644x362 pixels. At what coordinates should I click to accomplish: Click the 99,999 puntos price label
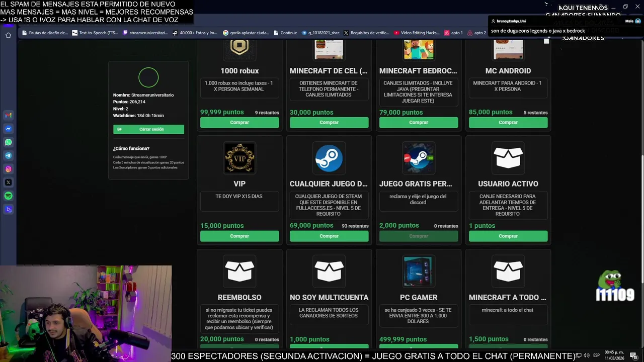coord(222,112)
